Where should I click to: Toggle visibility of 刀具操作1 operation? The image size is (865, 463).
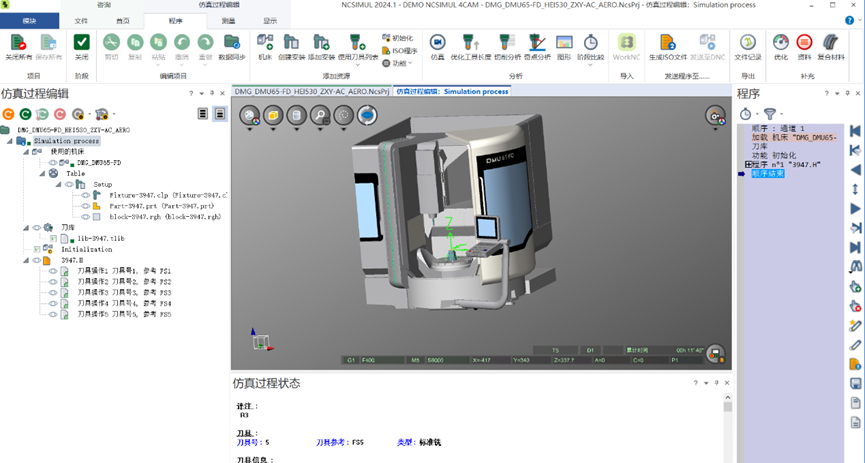coord(53,271)
